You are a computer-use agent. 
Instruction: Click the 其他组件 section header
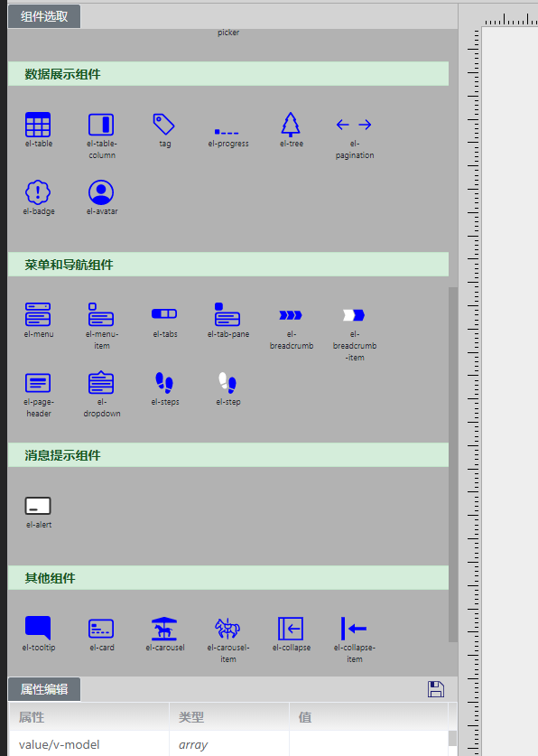click(x=228, y=577)
